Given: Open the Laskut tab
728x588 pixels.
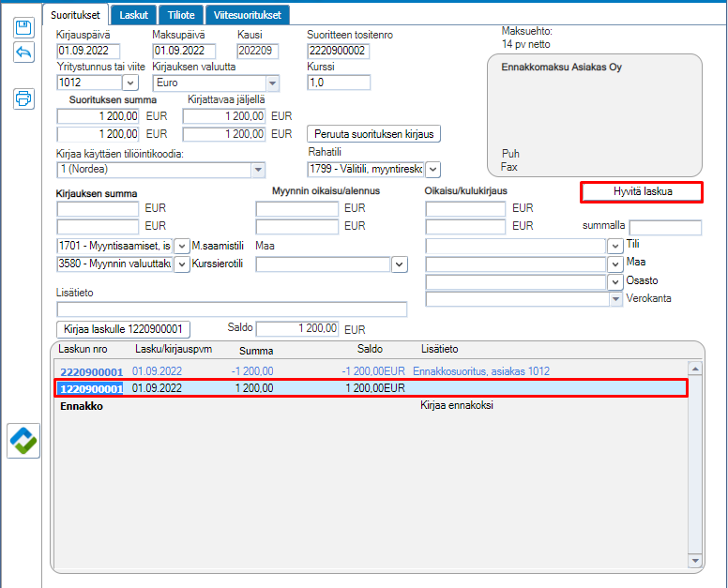Looking at the screenshot, I should click(134, 15).
